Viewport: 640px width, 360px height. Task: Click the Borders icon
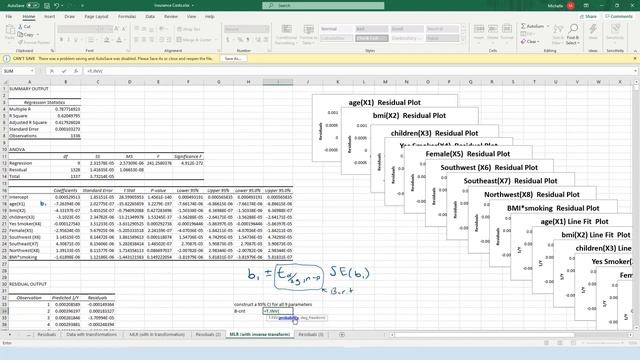coord(90,40)
